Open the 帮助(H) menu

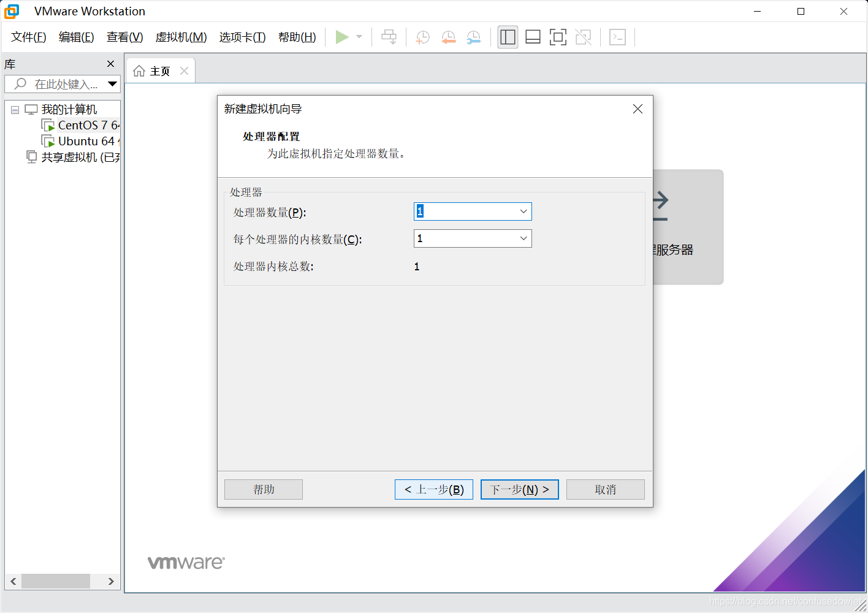click(297, 37)
